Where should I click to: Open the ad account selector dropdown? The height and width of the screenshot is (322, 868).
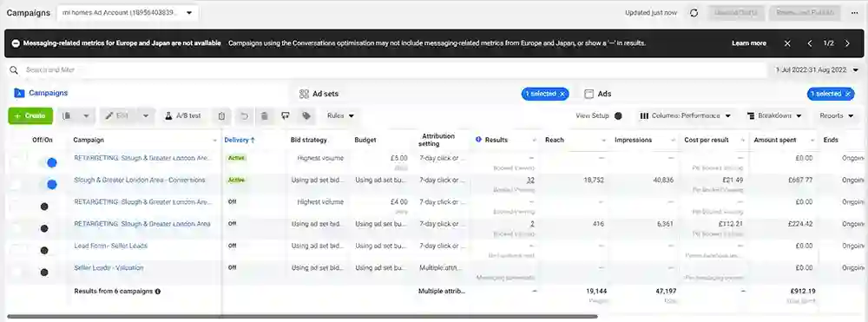[x=128, y=13]
